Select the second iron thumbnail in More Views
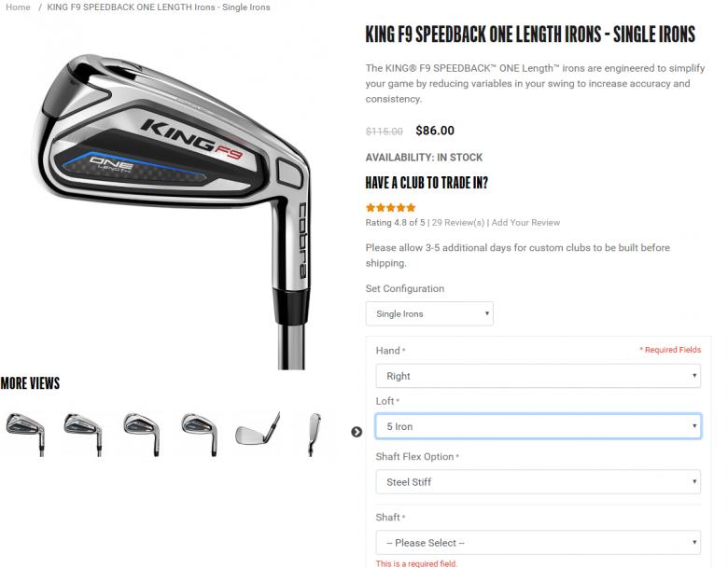The image size is (728, 568). click(83, 435)
